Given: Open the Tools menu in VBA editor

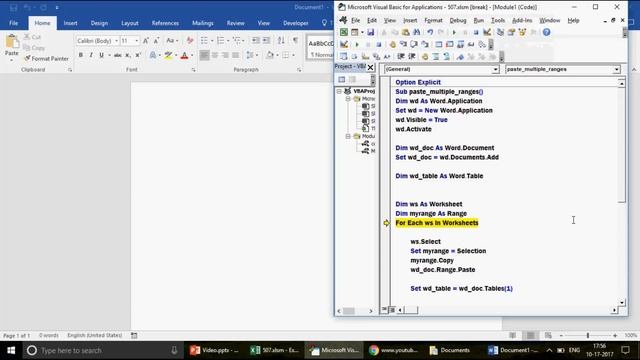Looking at the screenshot, I should (498, 20).
